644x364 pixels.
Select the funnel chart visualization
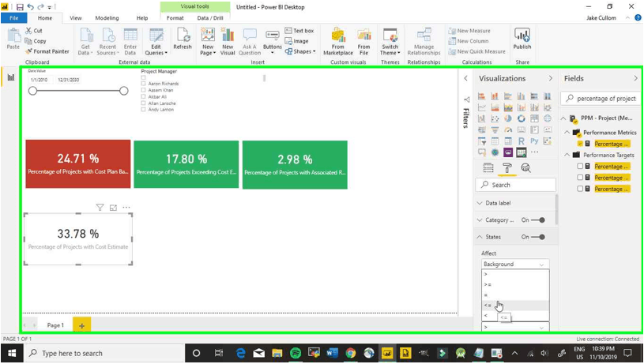(x=495, y=130)
